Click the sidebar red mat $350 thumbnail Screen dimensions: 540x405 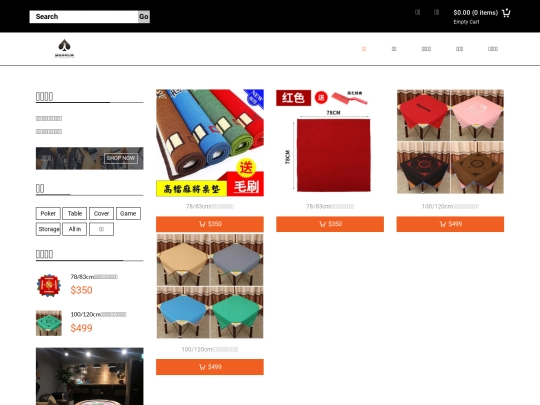49,285
